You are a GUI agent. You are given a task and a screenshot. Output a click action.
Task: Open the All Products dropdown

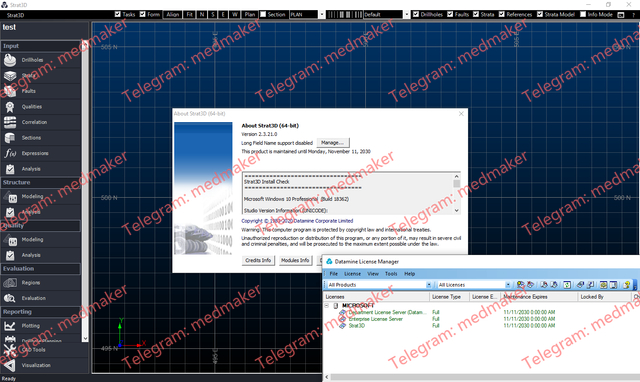pyautogui.click(x=429, y=285)
